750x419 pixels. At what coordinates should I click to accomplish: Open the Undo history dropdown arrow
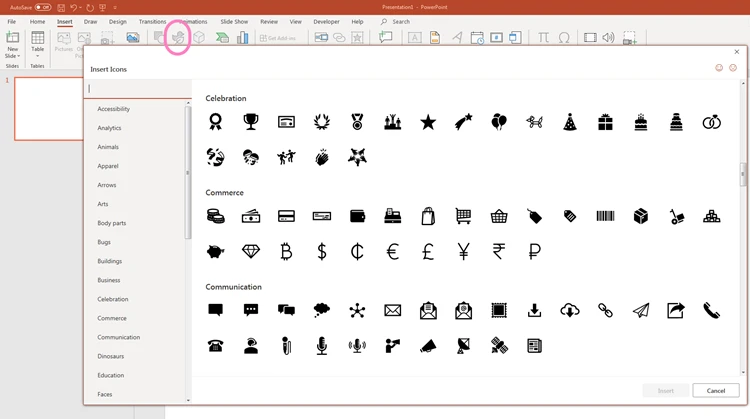[x=80, y=8]
